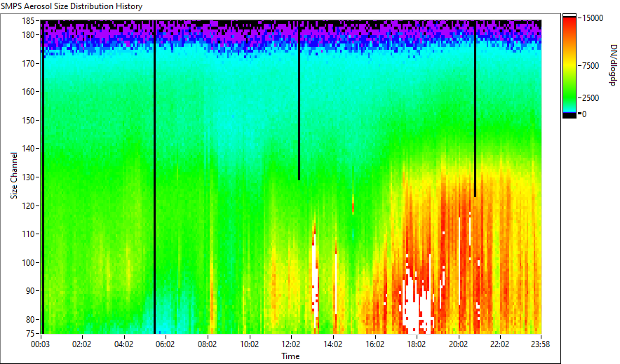This screenshot has width=620, height=364.
Task: Click the 0 value on the color scale
Action: tap(584, 114)
